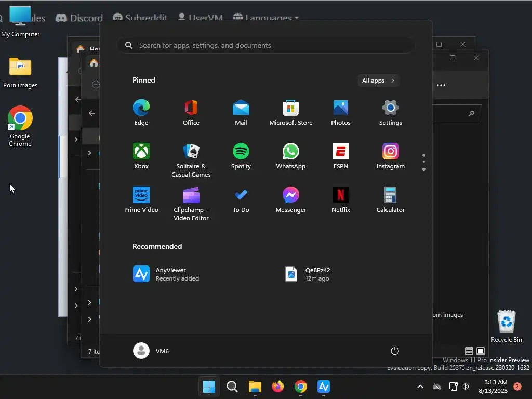Click the Start menu search field
The image size is (532, 399).
click(x=265, y=45)
